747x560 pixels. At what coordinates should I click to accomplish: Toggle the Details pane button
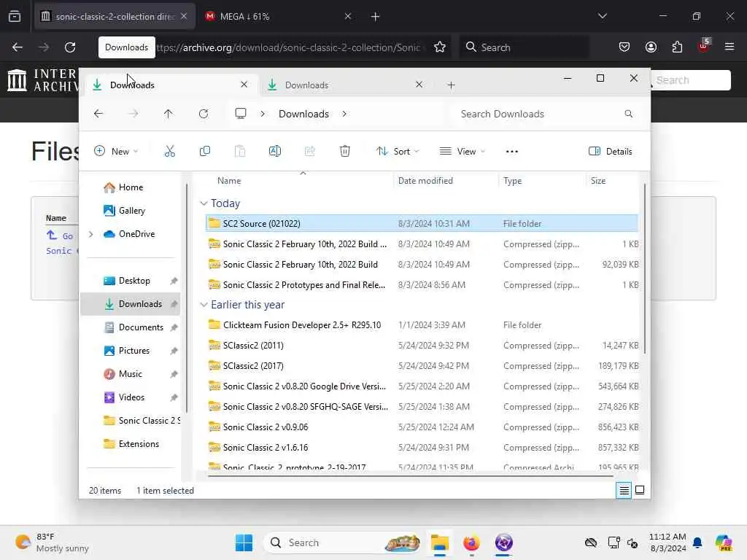(611, 152)
